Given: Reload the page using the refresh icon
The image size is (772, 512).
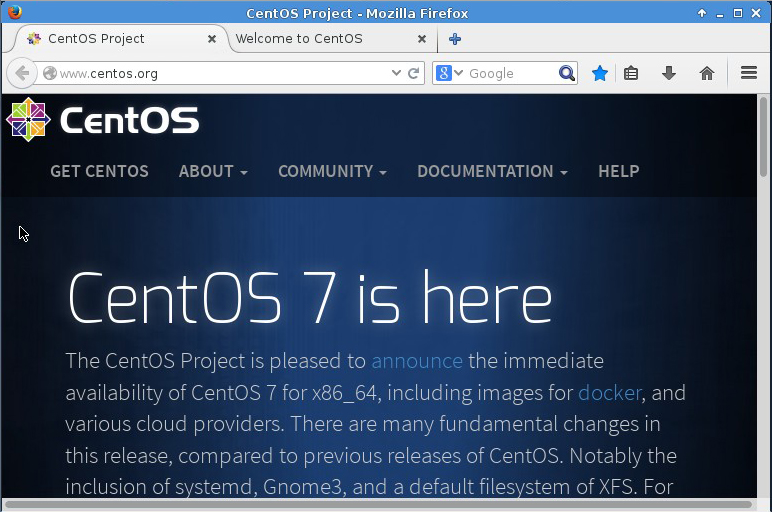Looking at the screenshot, I should coord(414,73).
